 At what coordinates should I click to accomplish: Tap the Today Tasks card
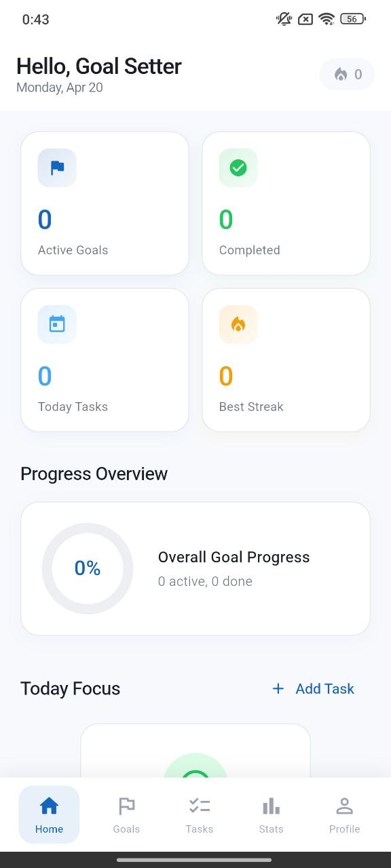(105, 360)
